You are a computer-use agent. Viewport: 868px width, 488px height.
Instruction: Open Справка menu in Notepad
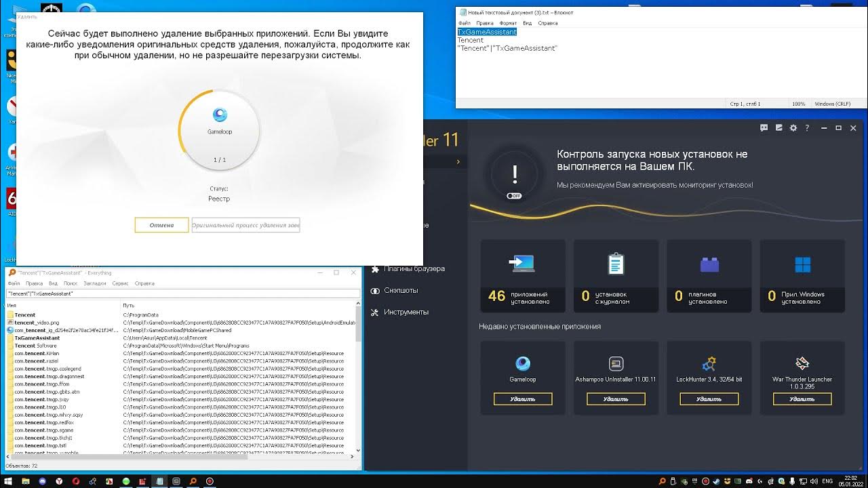(547, 23)
